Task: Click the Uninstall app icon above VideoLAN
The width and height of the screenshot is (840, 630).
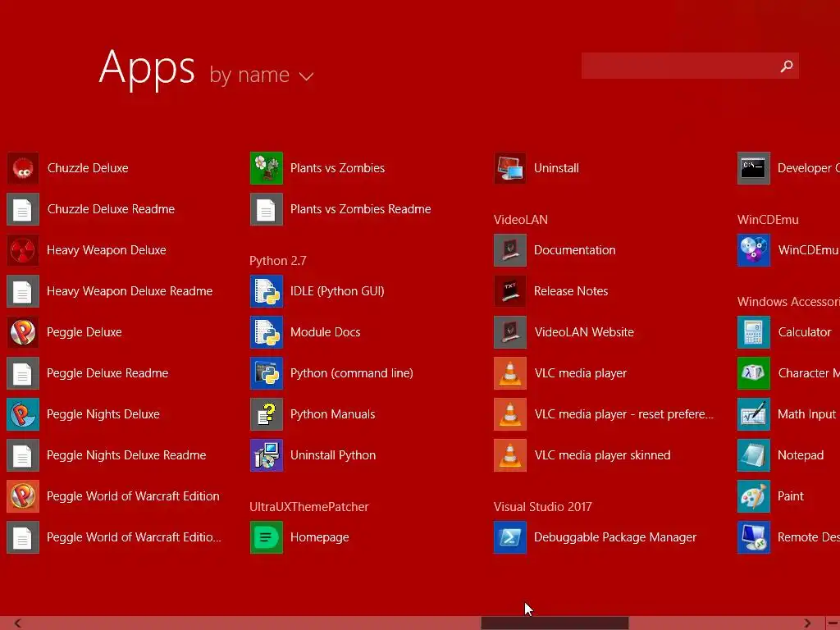Action: (510, 168)
